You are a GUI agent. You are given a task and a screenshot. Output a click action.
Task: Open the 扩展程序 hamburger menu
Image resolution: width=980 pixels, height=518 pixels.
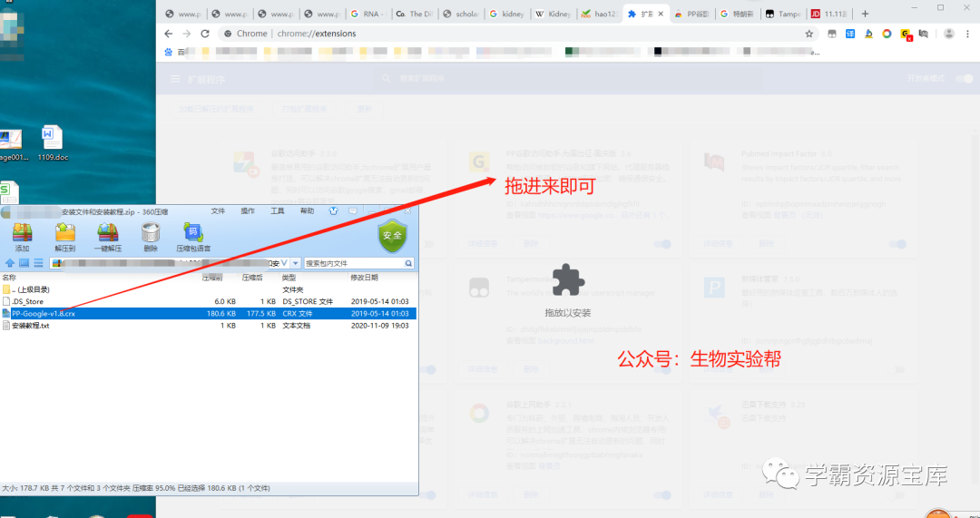pyautogui.click(x=176, y=79)
